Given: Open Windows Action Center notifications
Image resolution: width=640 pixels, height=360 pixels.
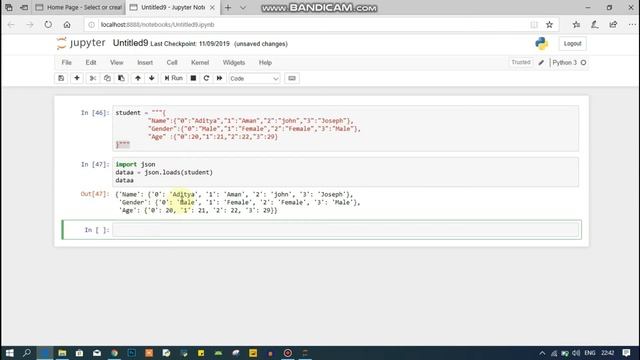Looking at the screenshot, I should click(x=626, y=353).
